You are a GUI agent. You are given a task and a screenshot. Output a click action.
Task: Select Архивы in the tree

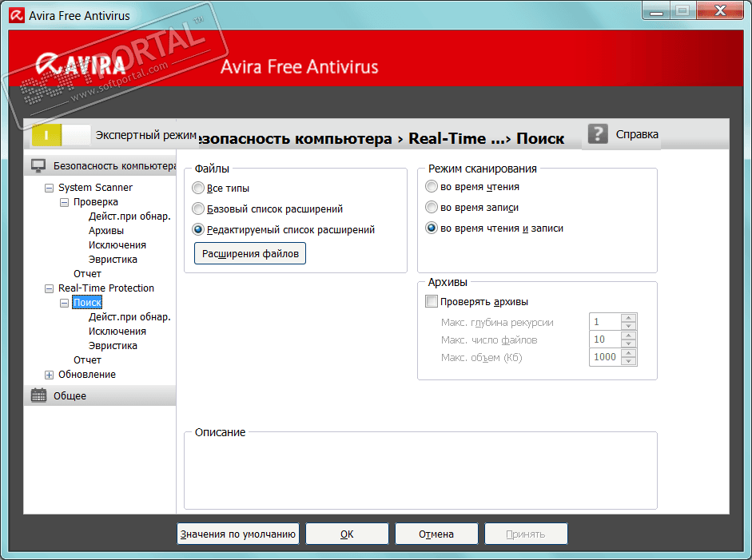[106, 231]
